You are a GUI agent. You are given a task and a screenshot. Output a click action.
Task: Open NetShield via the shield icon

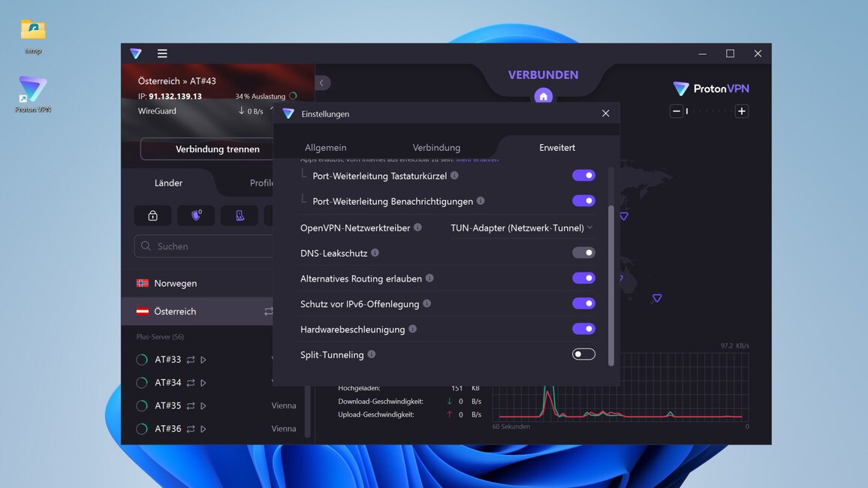click(x=195, y=215)
